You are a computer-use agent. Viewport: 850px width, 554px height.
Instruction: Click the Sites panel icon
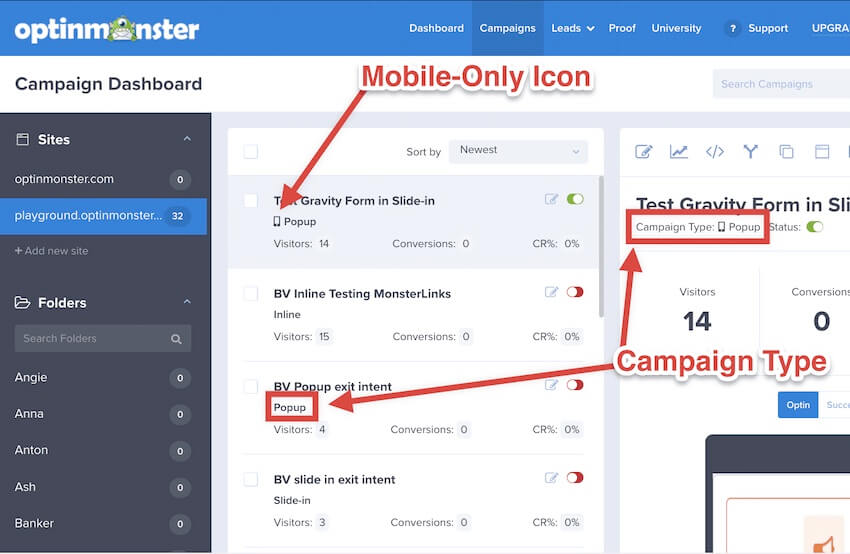click(x=22, y=139)
